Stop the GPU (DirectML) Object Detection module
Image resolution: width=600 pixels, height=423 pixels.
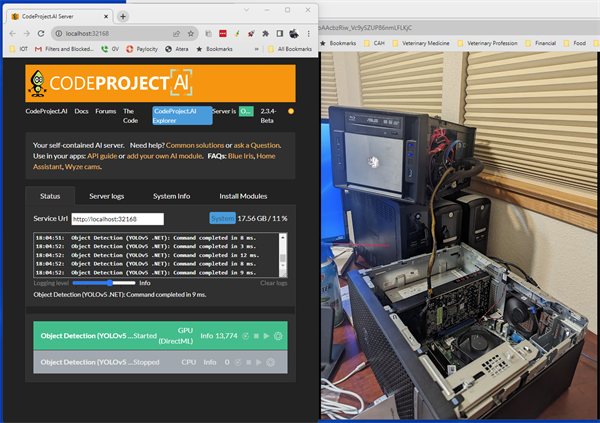point(256,336)
